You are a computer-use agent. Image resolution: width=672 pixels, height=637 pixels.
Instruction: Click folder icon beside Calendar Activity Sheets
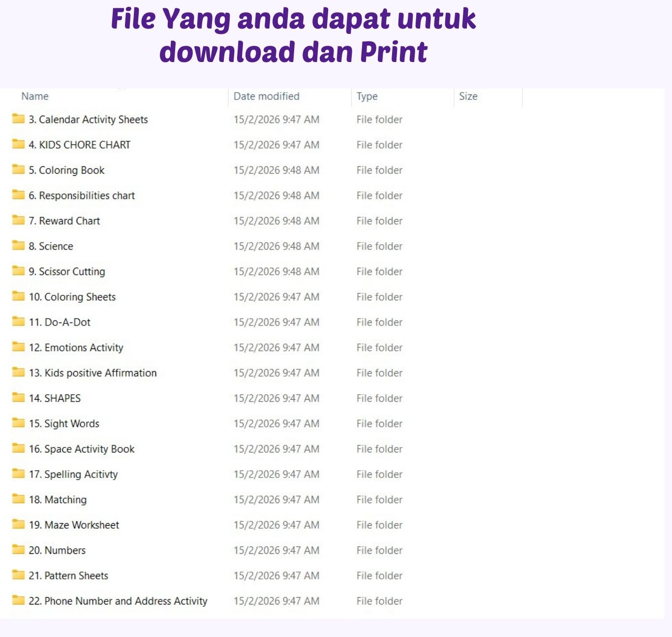click(18, 119)
